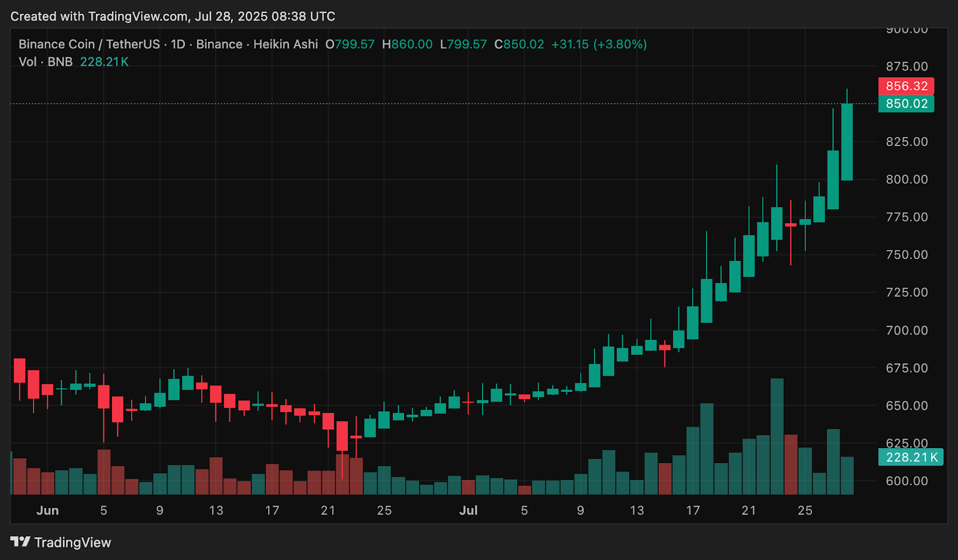The height and width of the screenshot is (560, 958).
Task: Click the low value L799.57
Action: click(x=463, y=44)
